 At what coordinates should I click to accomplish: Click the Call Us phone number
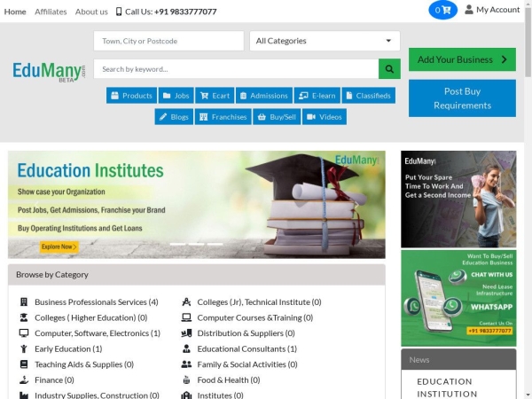click(x=185, y=12)
